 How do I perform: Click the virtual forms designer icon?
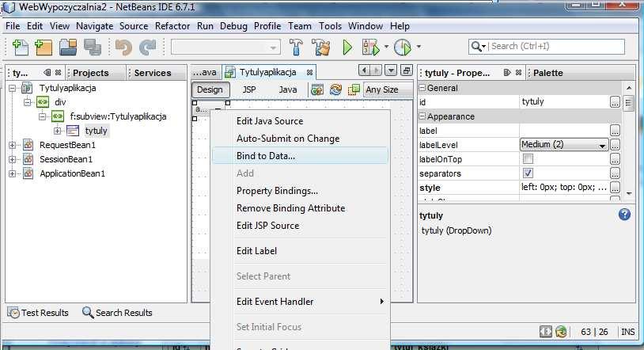354,89
